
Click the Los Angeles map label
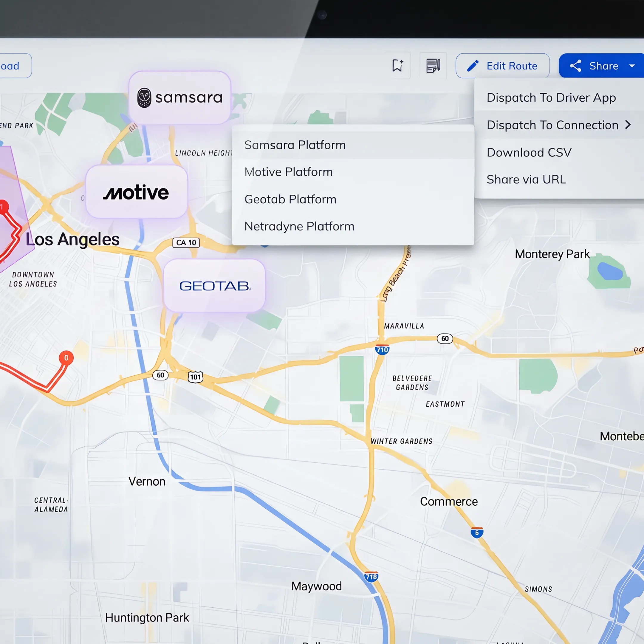[73, 239]
